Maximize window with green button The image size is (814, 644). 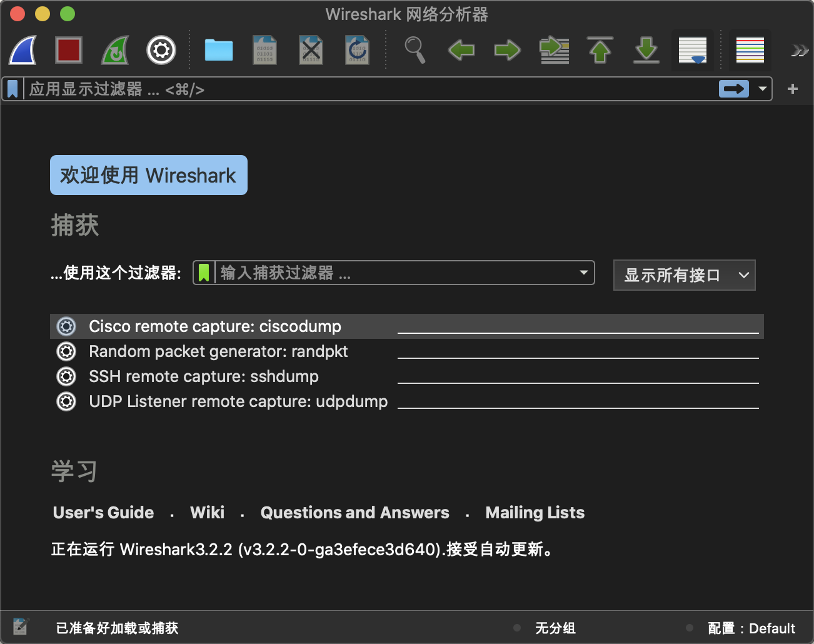[x=68, y=14]
